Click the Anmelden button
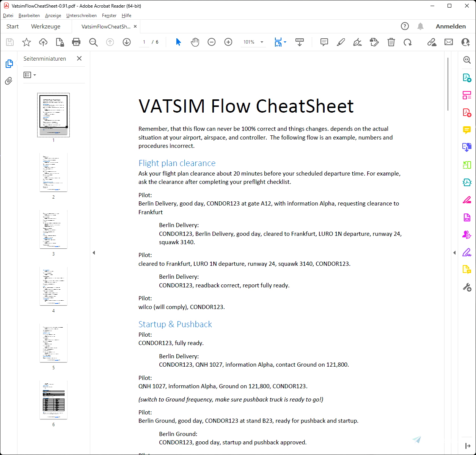Viewport: 476px width, 455px height. (451, 26)
